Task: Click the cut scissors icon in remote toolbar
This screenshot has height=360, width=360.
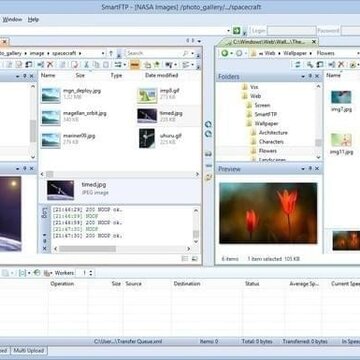Action: click(x=86, y=65)
